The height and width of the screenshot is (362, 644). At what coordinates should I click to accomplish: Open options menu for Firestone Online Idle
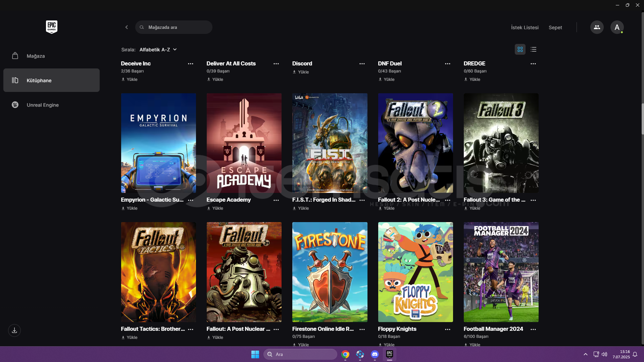tap(362, 329)
